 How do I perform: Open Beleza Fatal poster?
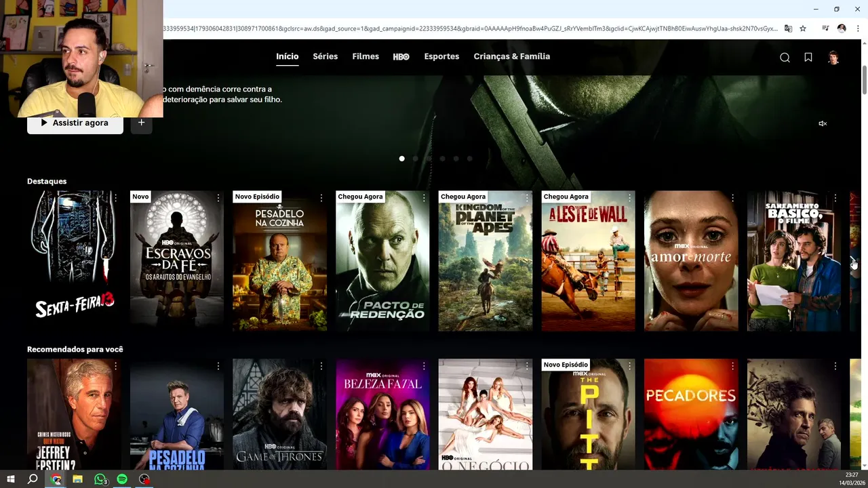[382, 414]
